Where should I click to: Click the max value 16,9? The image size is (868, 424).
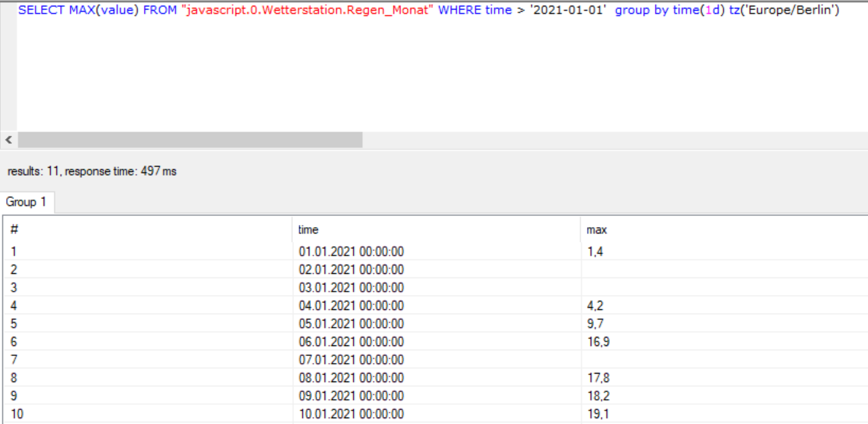(x=598, y=342)
